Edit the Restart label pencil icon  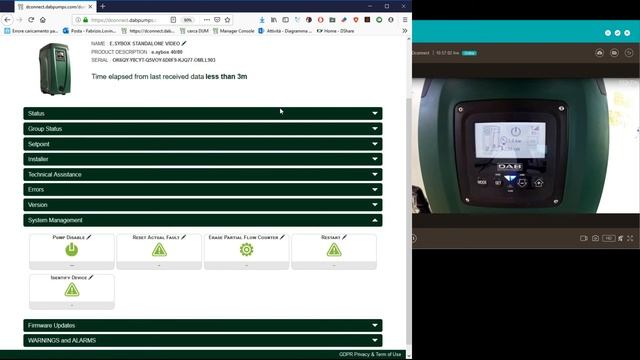[344, 237]
